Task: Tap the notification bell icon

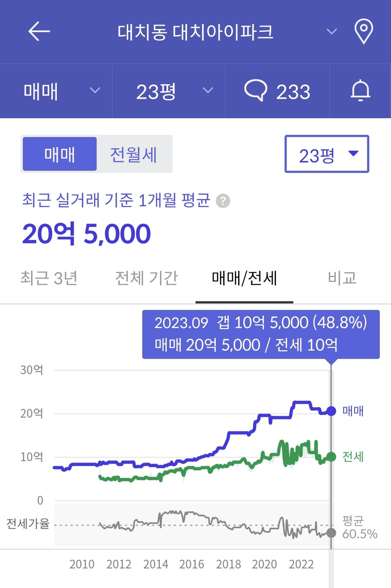Action: [x=361, y=91]
